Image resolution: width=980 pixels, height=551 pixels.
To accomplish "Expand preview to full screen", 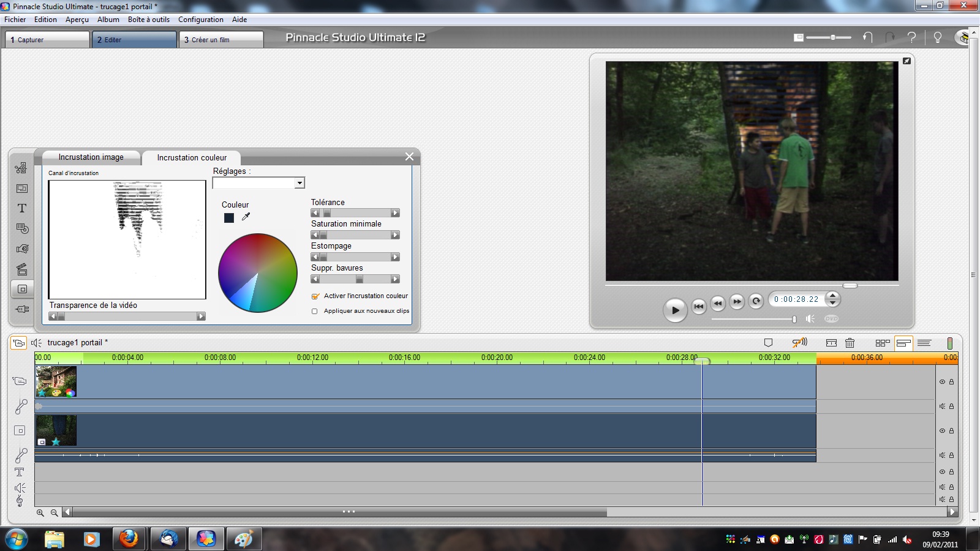I will [907, 61].
